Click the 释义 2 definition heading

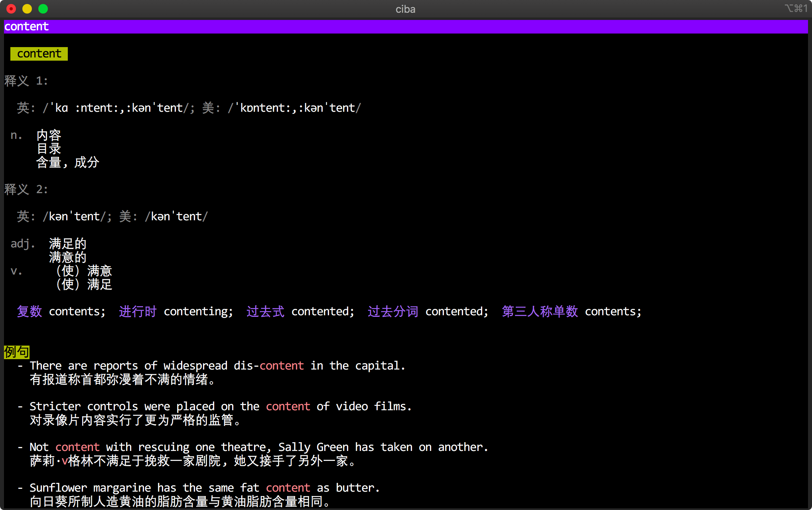(x=26, y=190)
